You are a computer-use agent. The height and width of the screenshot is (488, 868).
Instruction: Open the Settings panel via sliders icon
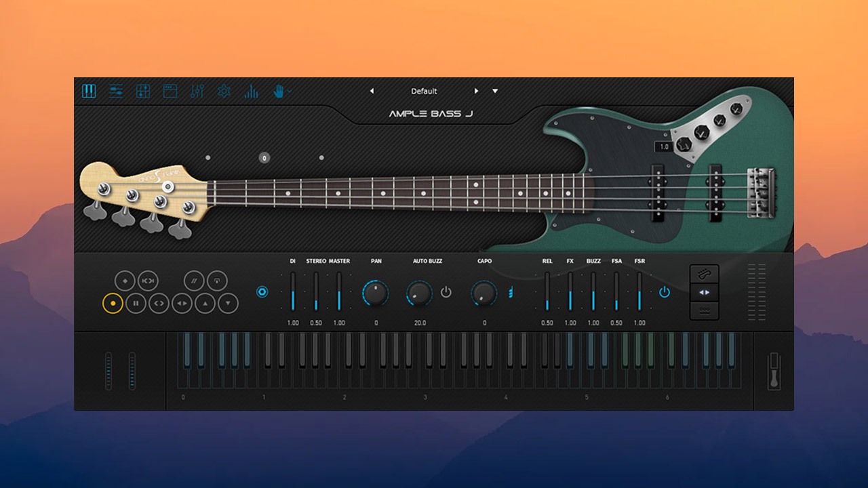click(x=115, y=91)
